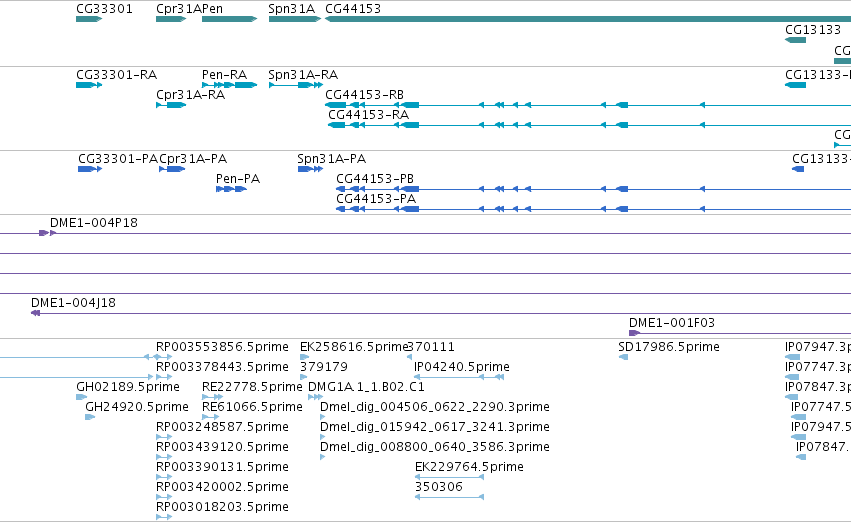The width and height of the screenshot is (851, 522).
Task: Click the Pen-RA transcript label
Action: click(x=224, y=74)
